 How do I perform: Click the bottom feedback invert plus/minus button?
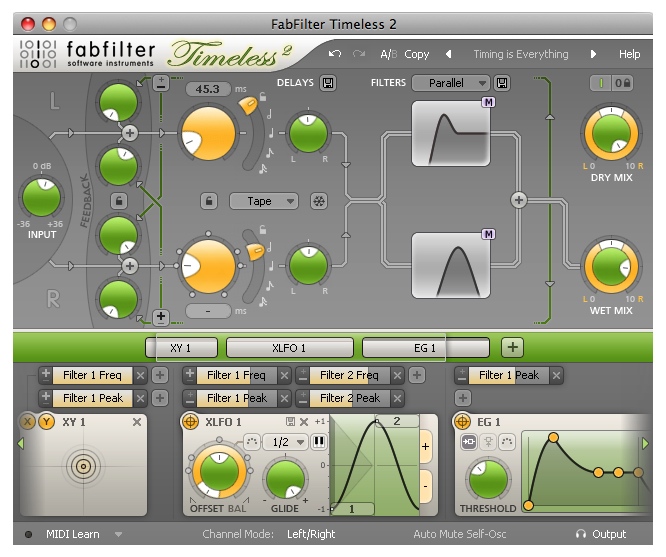161,317
